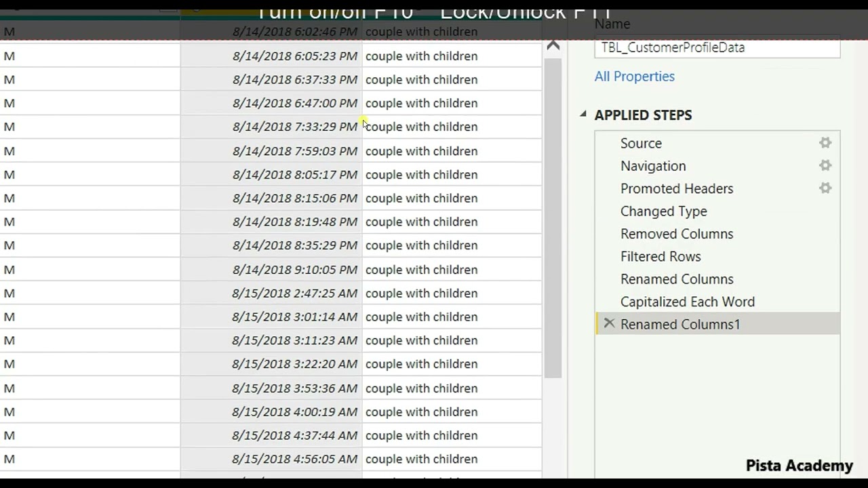
Task: Click cell 8/14/2018 6:05:23 PM
Action: click(x=271, y=56)
